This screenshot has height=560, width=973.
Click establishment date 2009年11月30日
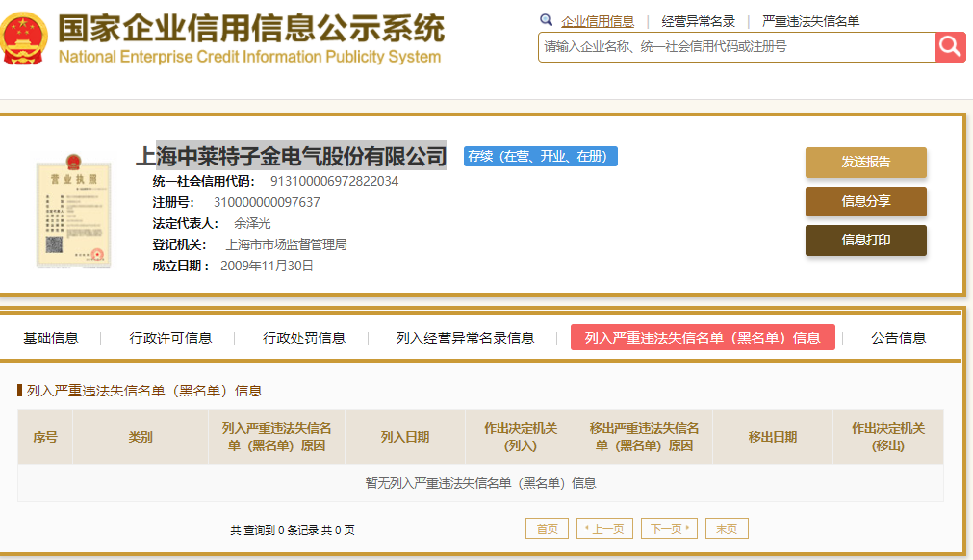tap(267, 266)
